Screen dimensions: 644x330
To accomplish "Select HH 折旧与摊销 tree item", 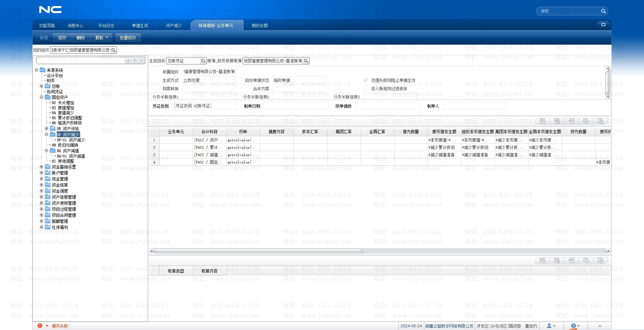I will coord(65,145).
